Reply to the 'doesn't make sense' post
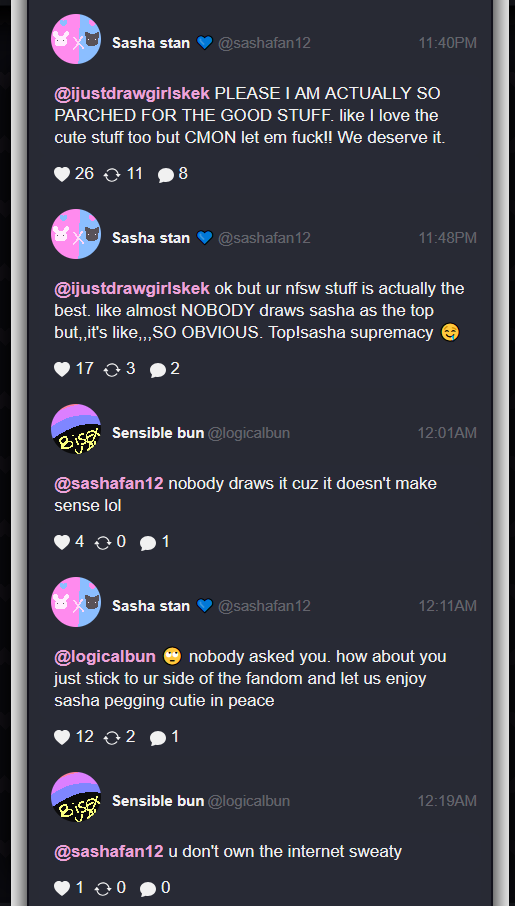The image size is (515, 906). point(148,543)
